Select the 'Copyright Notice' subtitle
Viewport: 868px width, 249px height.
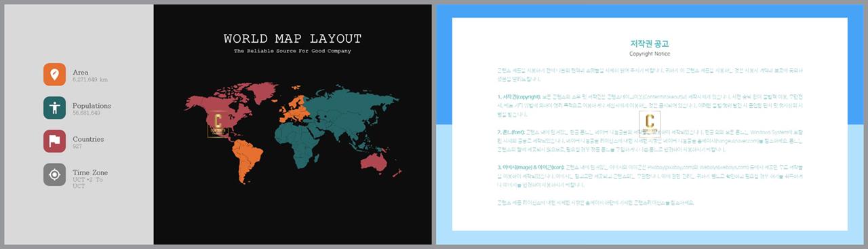[x=650, y=54]
